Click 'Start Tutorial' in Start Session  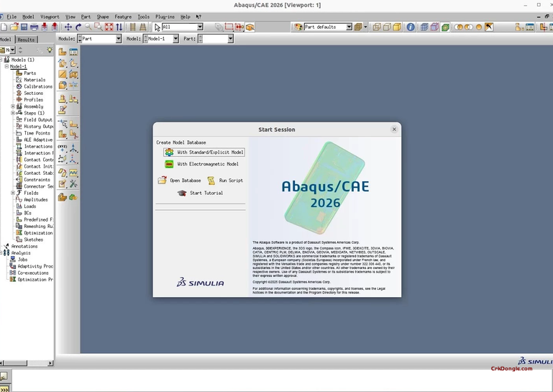pyautogui.click(x=201, y=193)
